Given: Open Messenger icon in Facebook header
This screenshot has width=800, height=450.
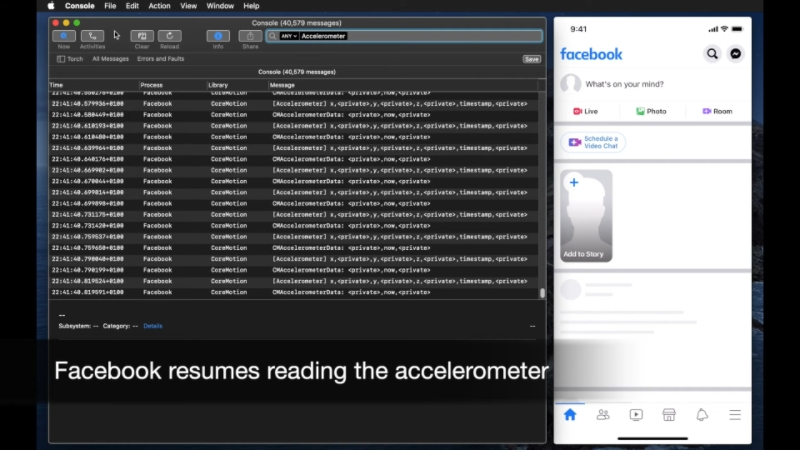Looking at the screenshot, I should coord(735,54).
